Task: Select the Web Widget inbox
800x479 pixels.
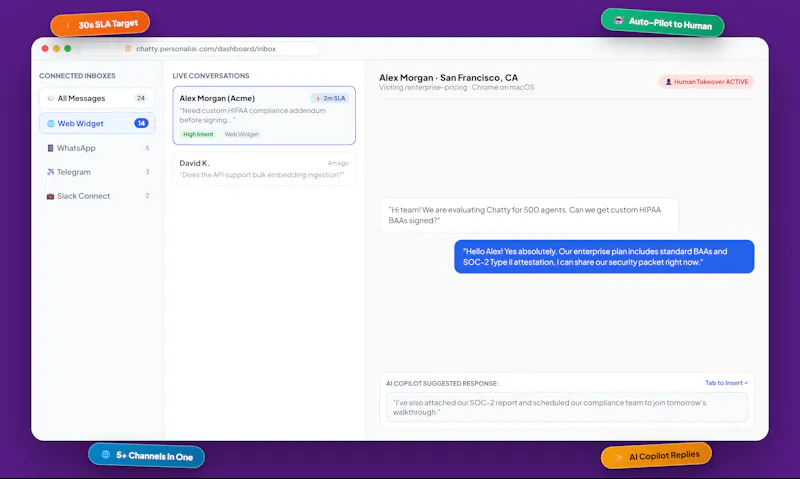Action: (97, 123)
